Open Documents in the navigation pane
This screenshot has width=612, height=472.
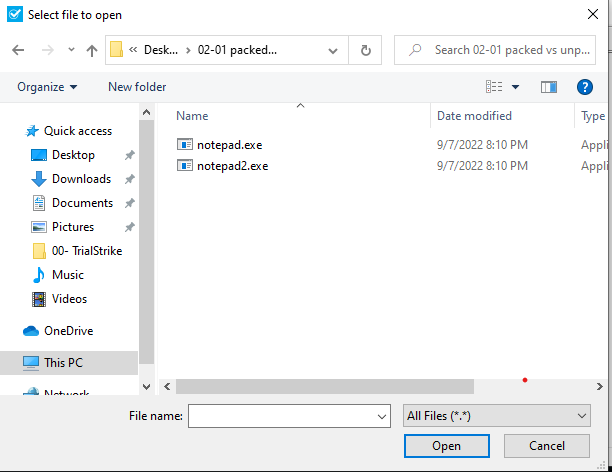(x=82, y=203)
